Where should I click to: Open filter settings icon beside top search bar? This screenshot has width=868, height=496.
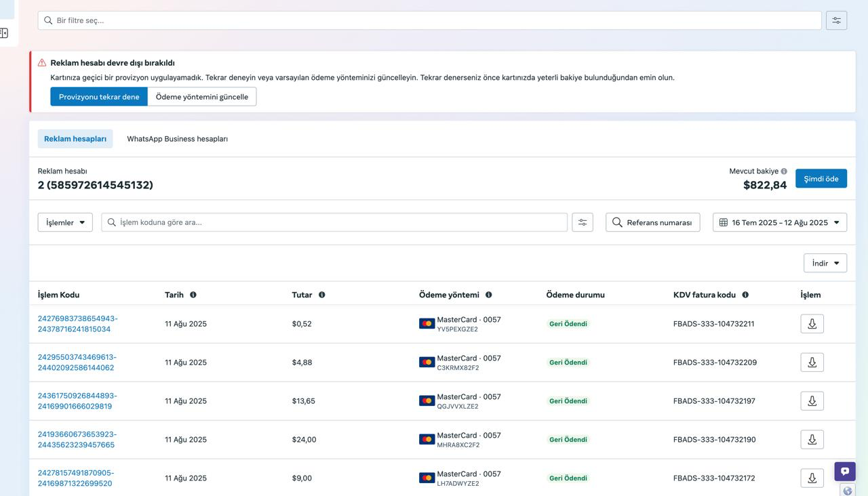tap(836, 20)
